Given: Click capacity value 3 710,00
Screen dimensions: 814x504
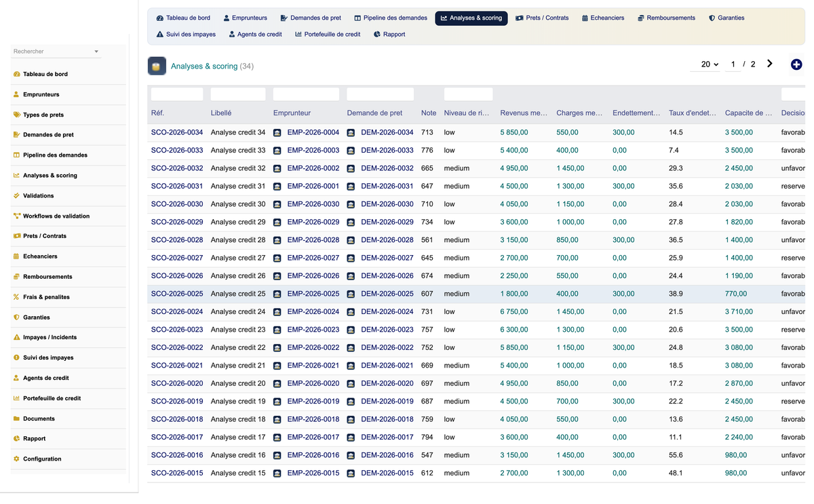Looking at the screenshot, I should coord(739,312).
